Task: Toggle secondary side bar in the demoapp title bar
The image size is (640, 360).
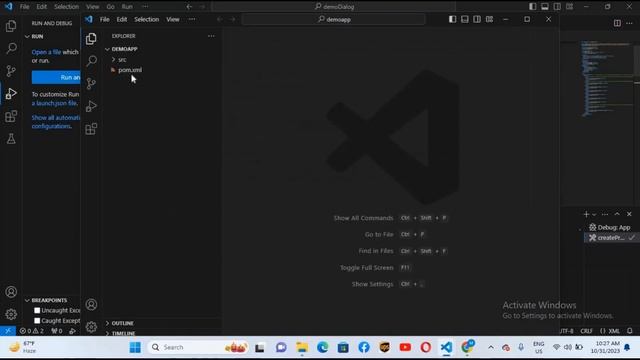Action: [x=477, y=19]
